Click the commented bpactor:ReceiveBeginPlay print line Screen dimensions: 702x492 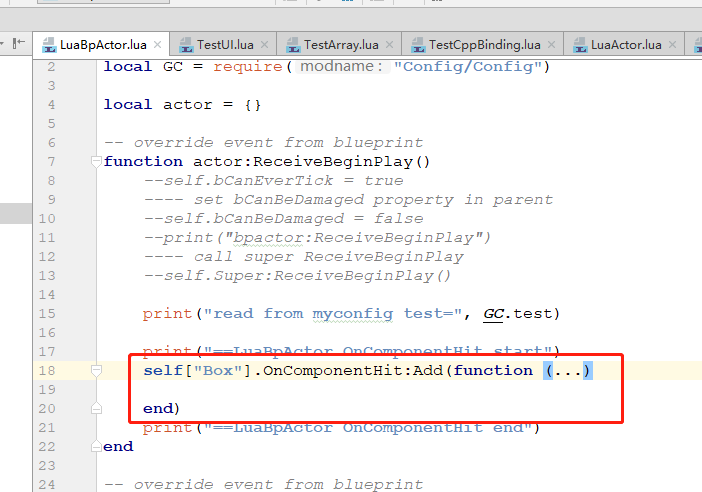[x=317, y=238]
